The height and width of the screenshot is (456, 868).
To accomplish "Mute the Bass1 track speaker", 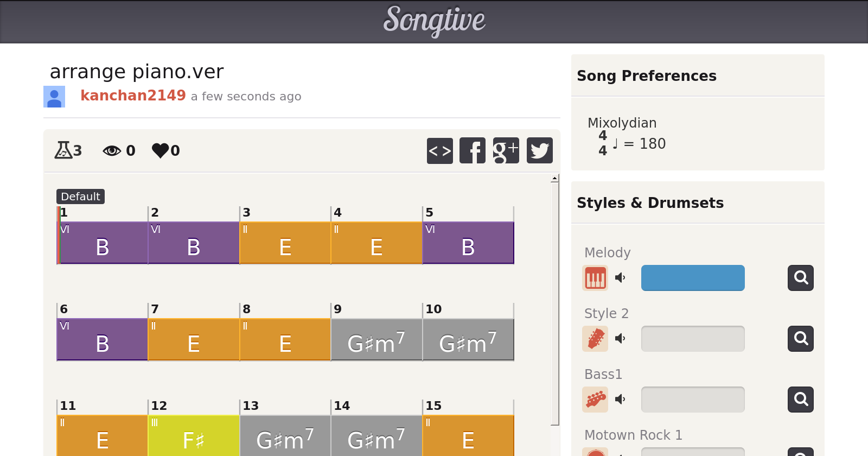I will click(x=620, y=400).
